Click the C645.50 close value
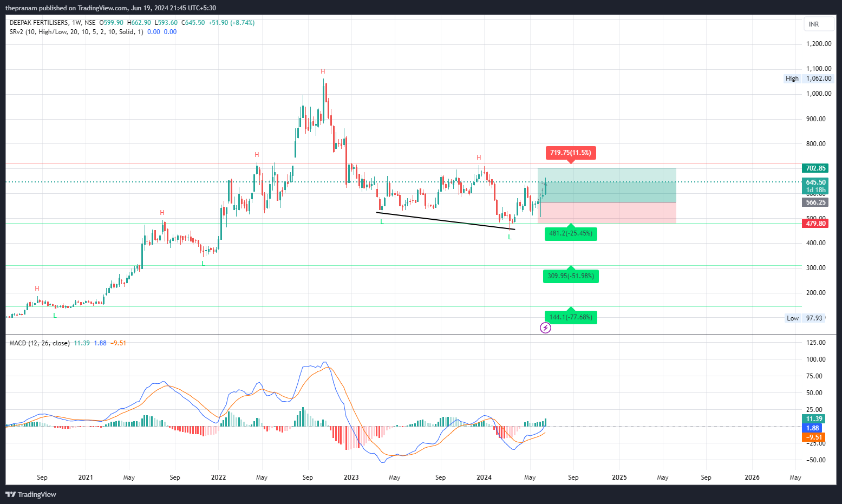Image resolution: width=842 pixels, height=504 pixels. tap(193, 23)
